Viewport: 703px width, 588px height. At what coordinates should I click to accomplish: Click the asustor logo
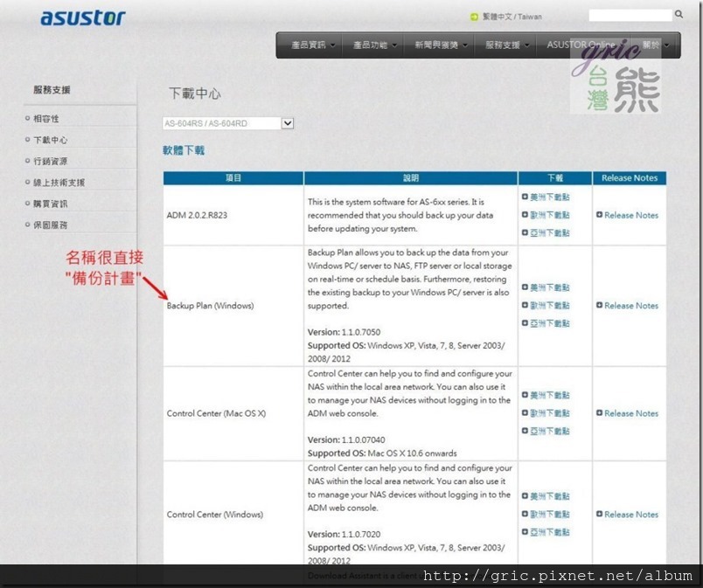tap(83, 17)
